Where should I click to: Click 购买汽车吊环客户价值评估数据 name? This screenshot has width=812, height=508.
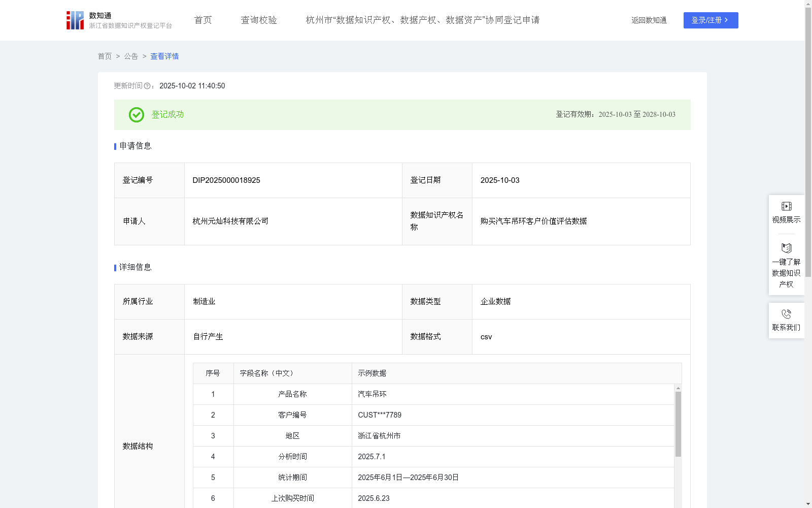tap(533, 221)
